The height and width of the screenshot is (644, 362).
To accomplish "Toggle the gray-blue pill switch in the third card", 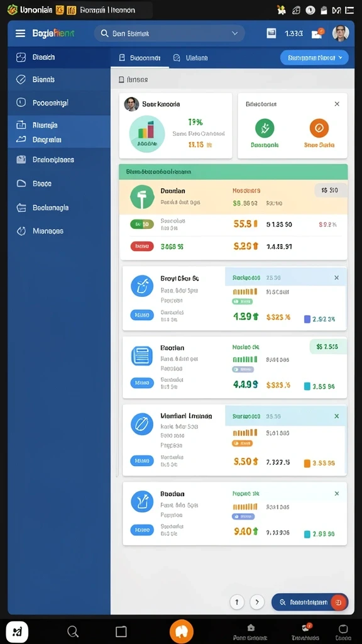I will click(x=243, y=369).
